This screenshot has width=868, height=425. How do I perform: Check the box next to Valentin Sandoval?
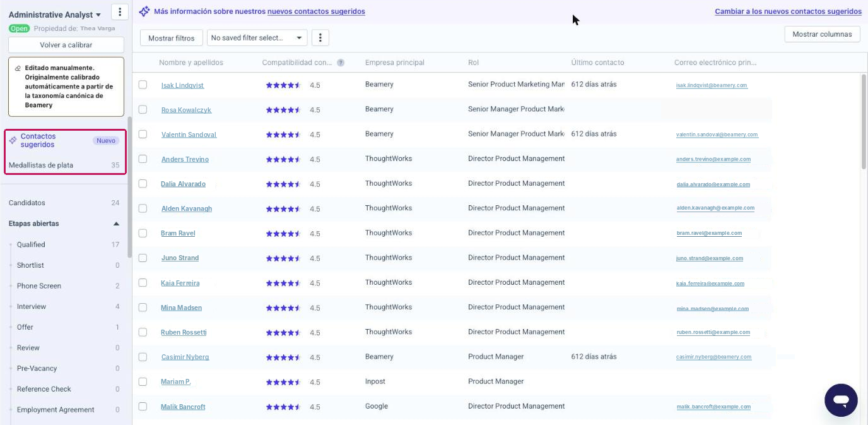[143, 134]
